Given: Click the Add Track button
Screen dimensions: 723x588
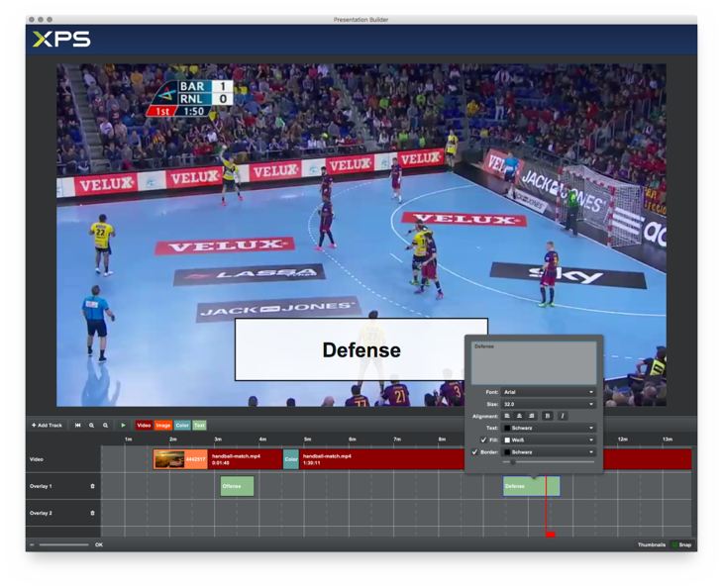Looking at the screenshot, I should [x=47, y=425].
